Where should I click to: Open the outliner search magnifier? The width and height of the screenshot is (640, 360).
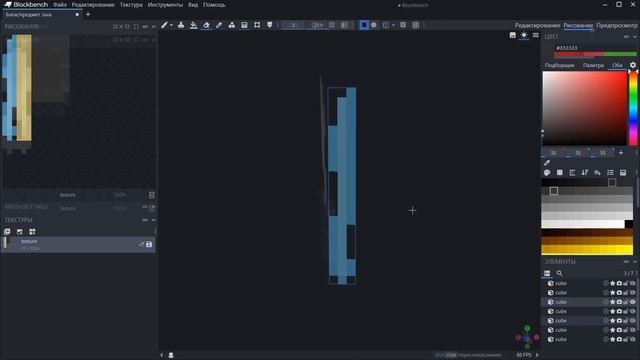pyautogui.click(x=560, y=273)
